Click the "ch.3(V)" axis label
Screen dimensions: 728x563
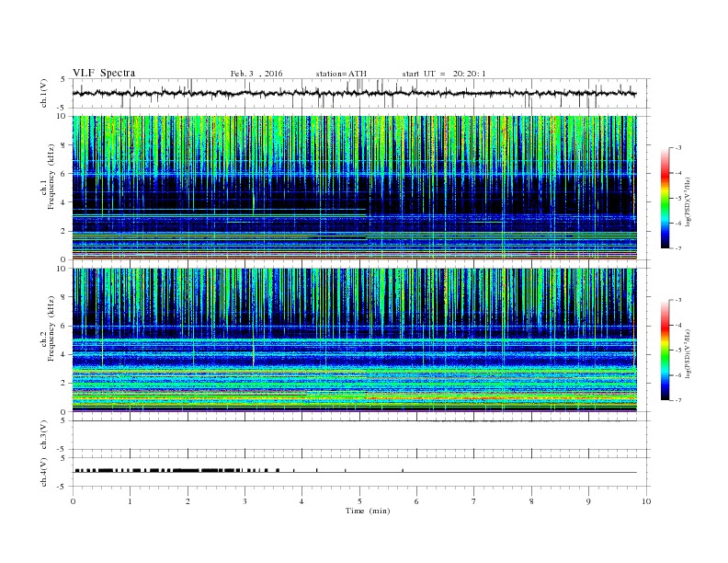[44, 435]
